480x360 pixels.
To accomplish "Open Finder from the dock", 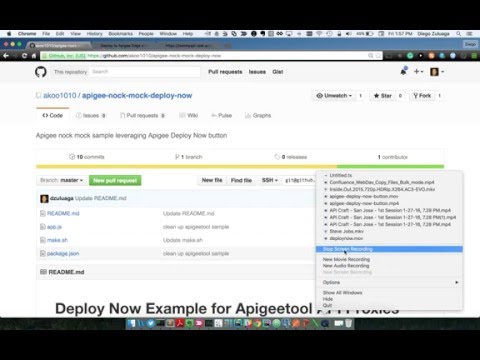I will pos(132,323).
